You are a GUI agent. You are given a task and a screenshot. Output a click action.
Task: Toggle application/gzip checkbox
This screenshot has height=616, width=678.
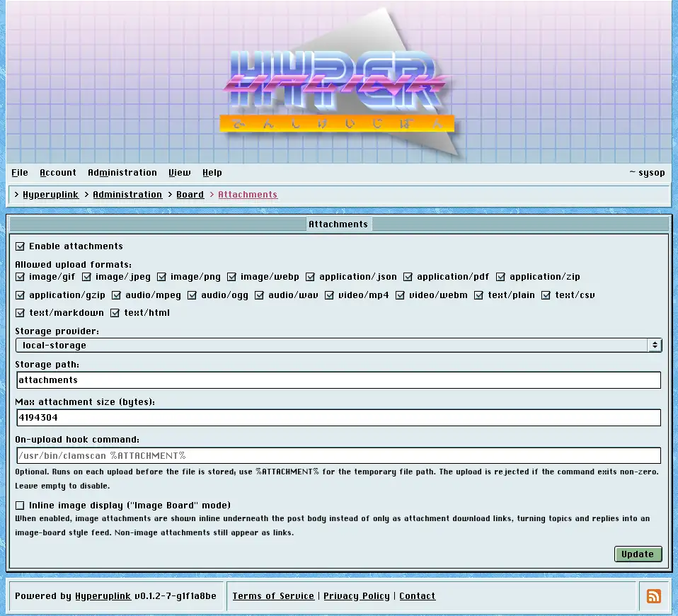[20, 295]
